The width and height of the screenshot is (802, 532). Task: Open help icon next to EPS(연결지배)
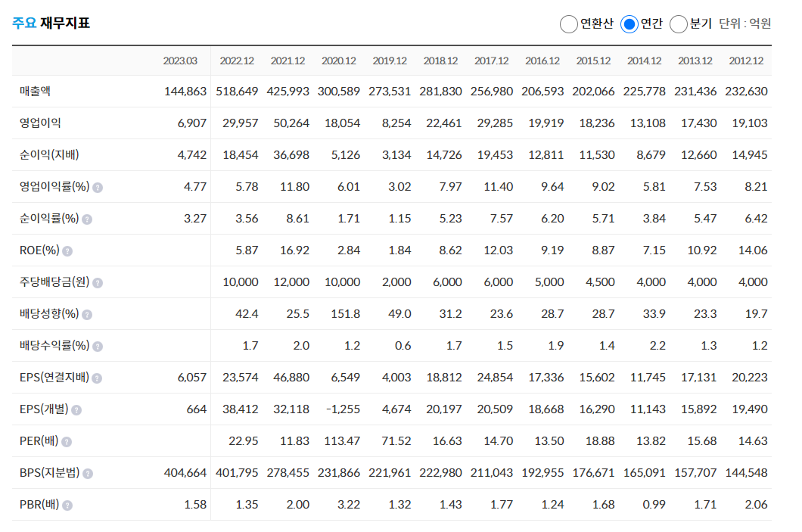(x=97, y=378)
